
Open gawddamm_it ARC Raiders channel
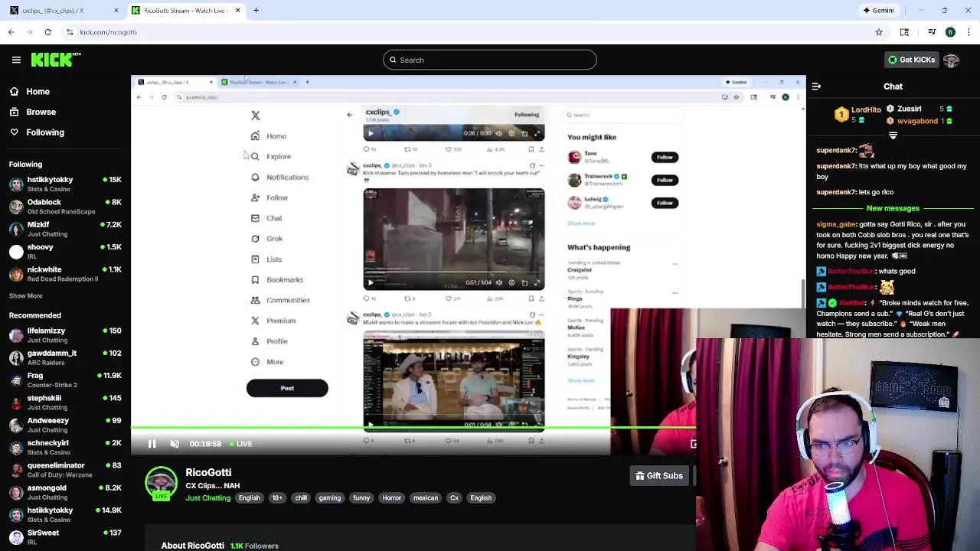point(65,357)
